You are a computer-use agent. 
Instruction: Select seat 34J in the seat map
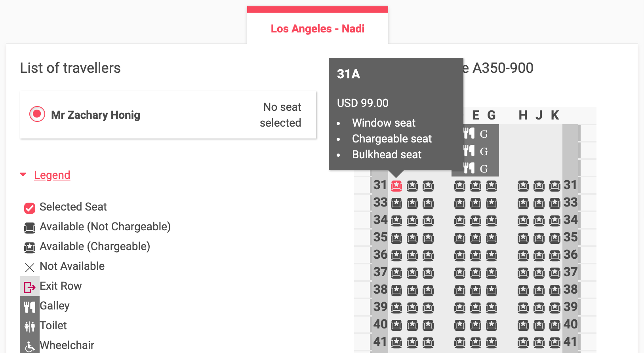[539, 220]
